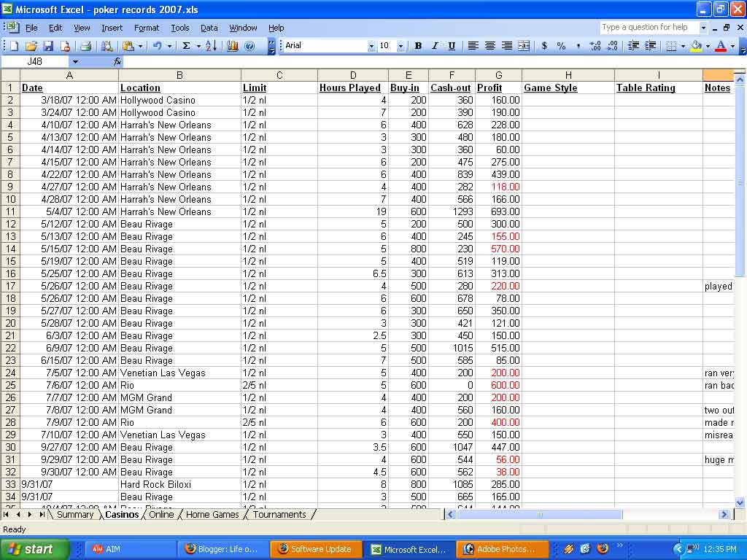Select column G header

coord(498,75)
